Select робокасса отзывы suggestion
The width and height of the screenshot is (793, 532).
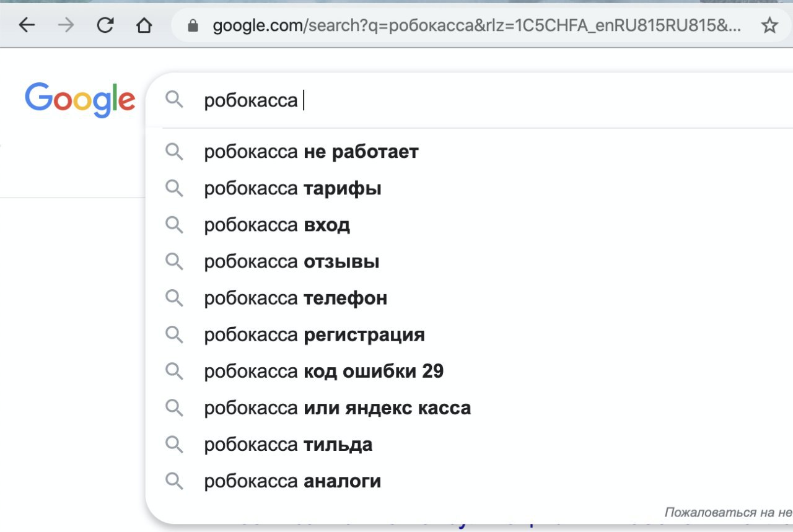(x=469, y=262)
